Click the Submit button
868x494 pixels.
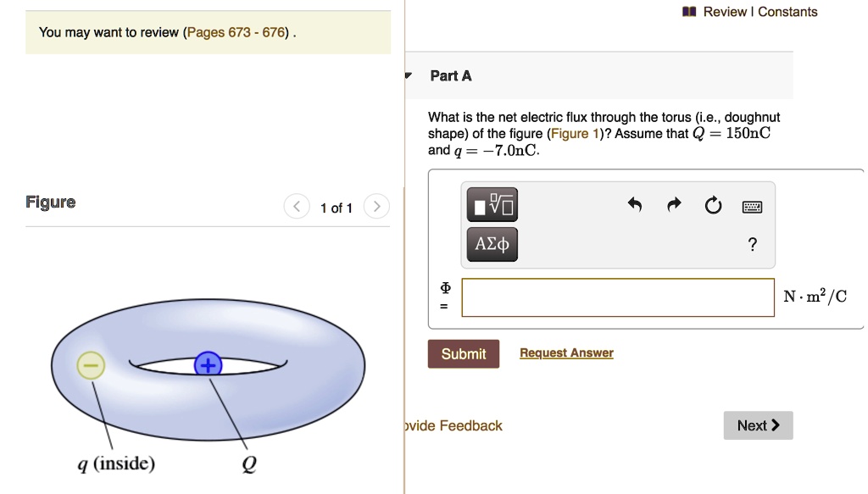pyautogui.click(x=464, y=354)
